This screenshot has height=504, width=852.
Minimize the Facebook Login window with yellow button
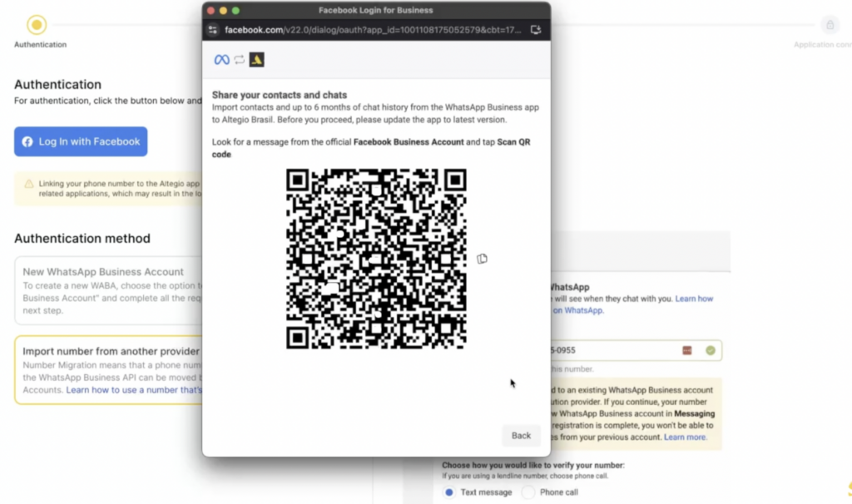[223, 10]
